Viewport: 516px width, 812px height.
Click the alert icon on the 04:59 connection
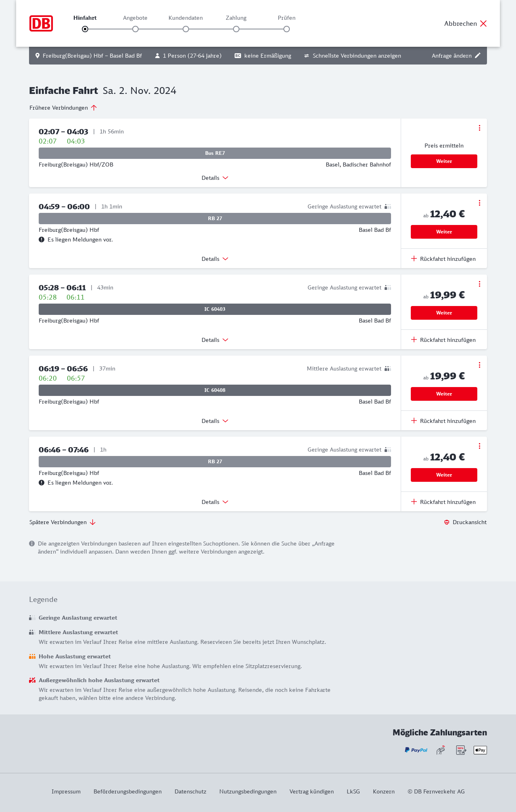pyautogui.click(x=42, y=239)
